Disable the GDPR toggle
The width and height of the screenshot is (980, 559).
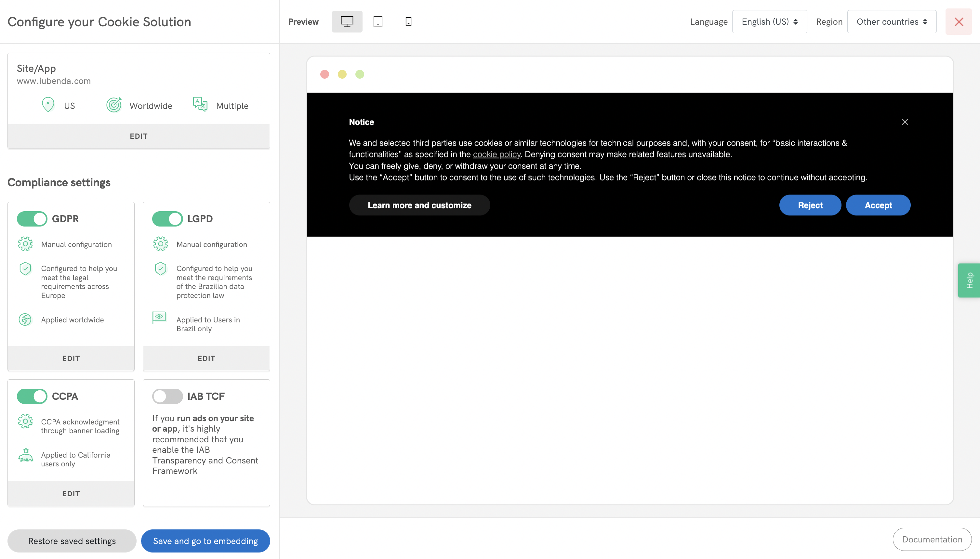(32, 218)
